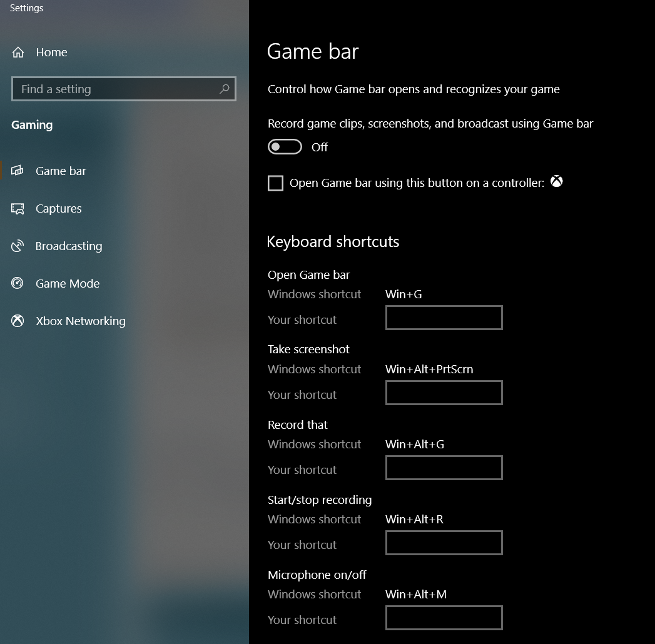Click the Game Mode gauge icon
The width and height of the screenshot is (655, 644).
(17, 283)
